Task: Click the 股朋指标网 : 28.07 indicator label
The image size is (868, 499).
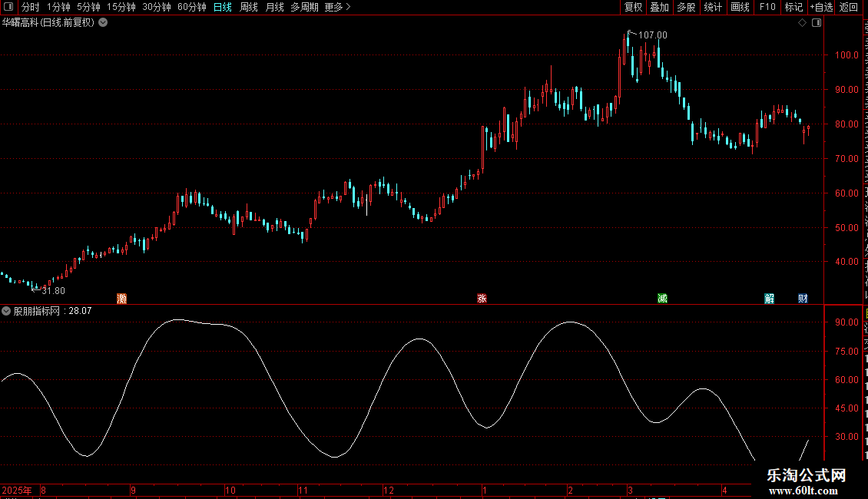Action: (52, 311)
